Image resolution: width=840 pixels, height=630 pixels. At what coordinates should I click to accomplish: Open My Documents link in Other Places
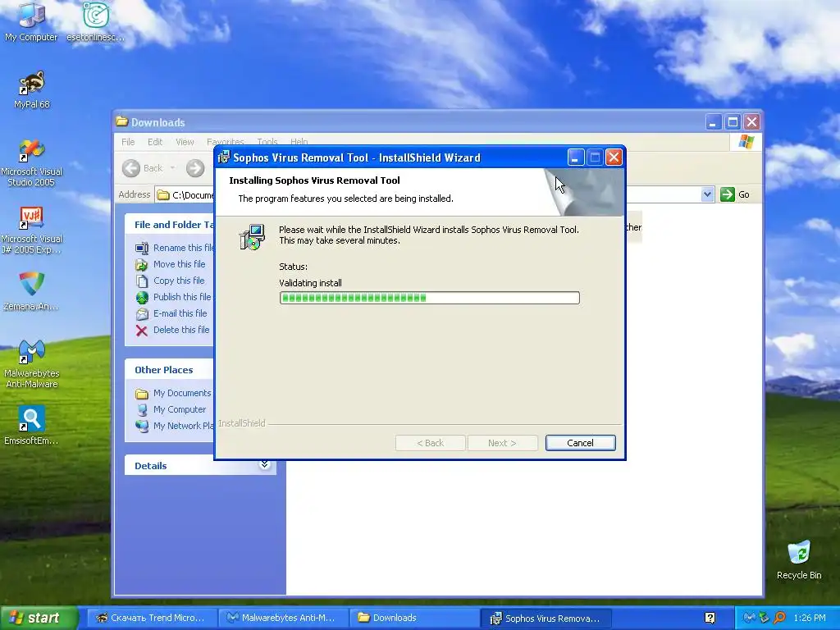[182, 393]
